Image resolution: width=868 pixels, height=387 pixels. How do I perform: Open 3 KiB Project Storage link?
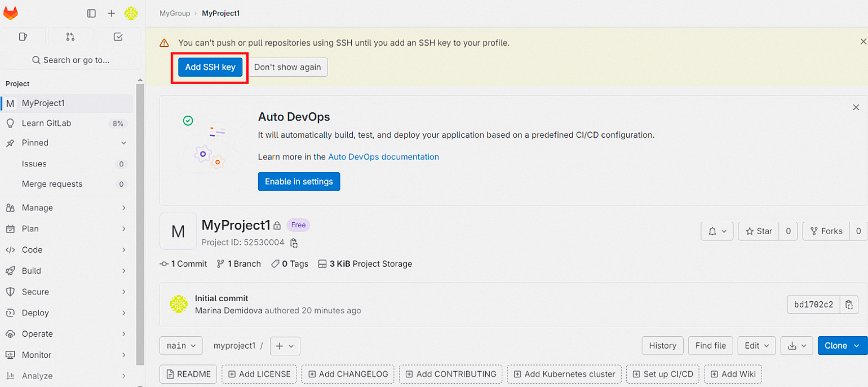point(365,264)
